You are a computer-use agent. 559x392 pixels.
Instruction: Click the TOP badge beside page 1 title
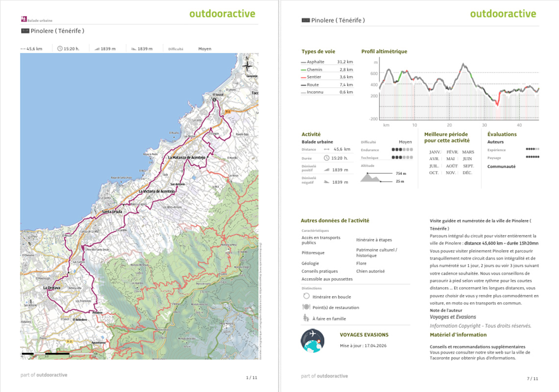(25, 31)
